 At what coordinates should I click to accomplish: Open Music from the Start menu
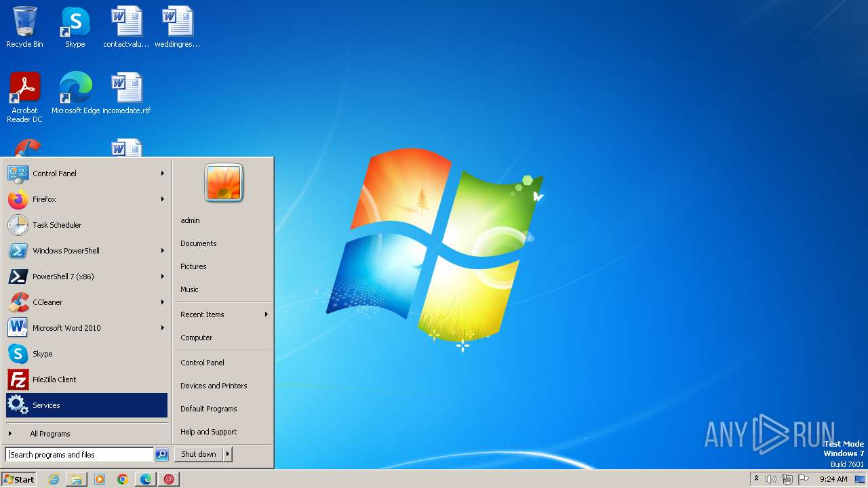pyautogui.click(x=224, y=289)
